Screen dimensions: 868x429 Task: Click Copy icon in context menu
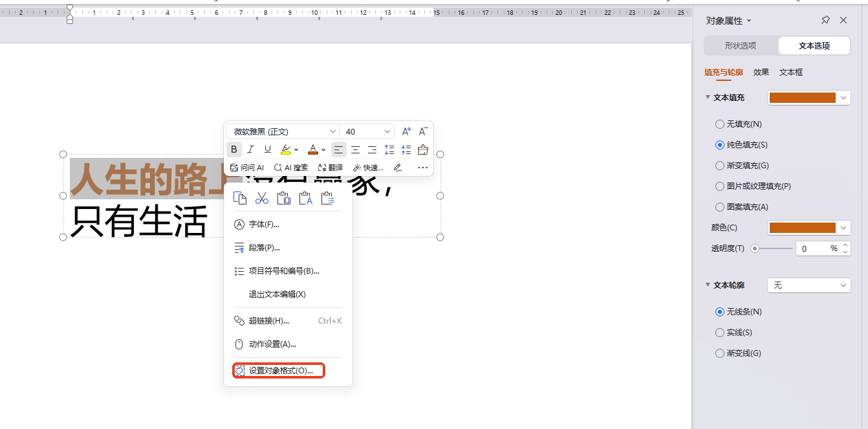[240, 198]
